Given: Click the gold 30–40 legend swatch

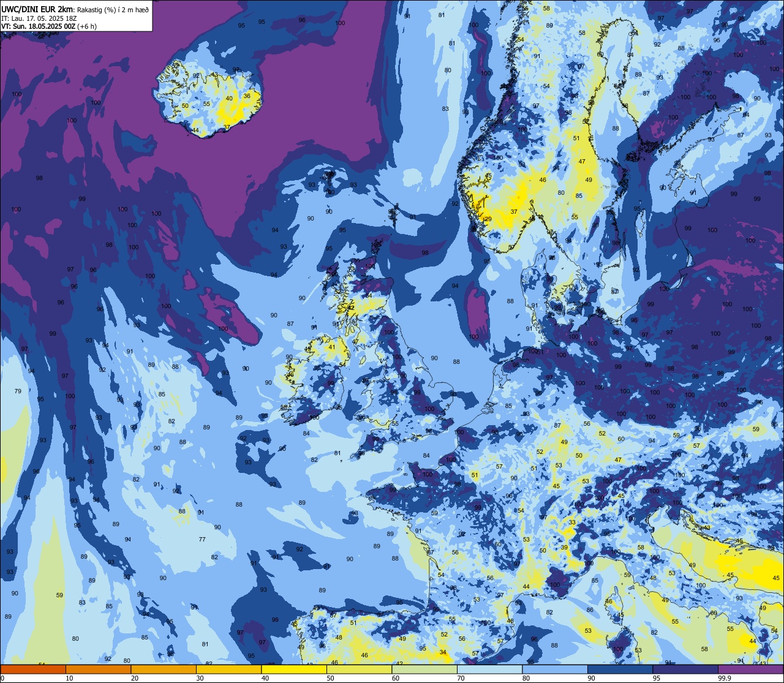Looking at the screenshot, I should [228, 670].
